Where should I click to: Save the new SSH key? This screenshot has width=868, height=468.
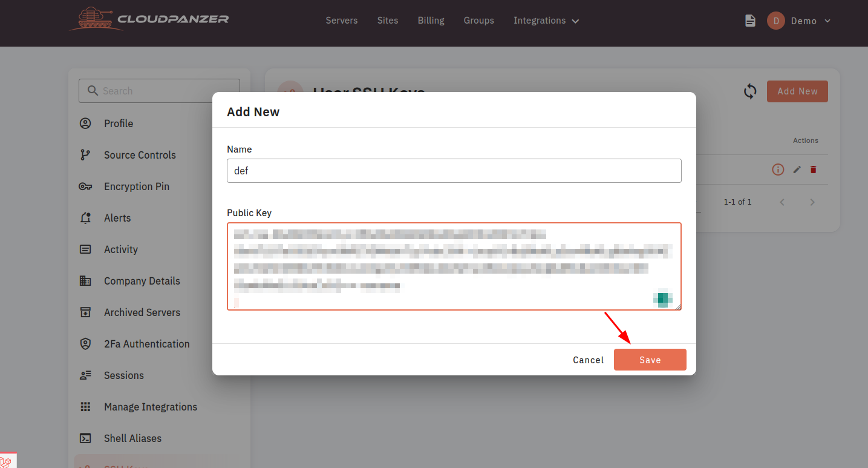(x=650, y=360)
